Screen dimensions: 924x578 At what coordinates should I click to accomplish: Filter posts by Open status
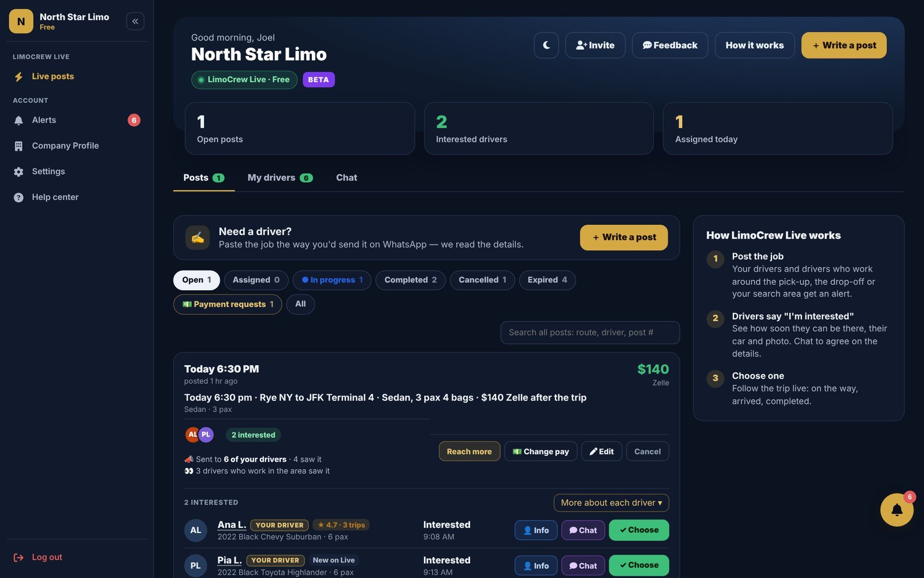196,280
